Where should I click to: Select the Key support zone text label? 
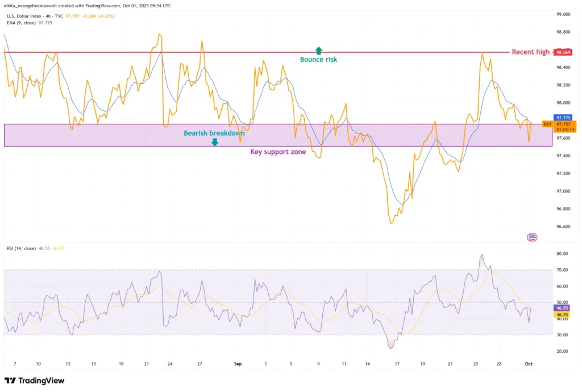[278, 152]
